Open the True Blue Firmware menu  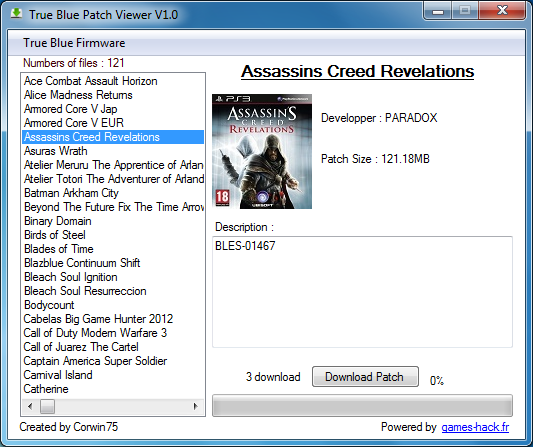pos(74,43)
